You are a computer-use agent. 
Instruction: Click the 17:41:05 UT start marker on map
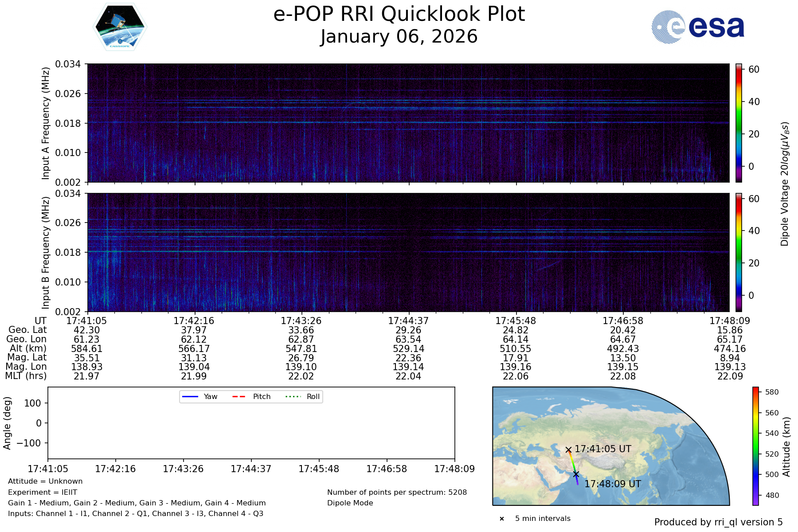(568, 450)
